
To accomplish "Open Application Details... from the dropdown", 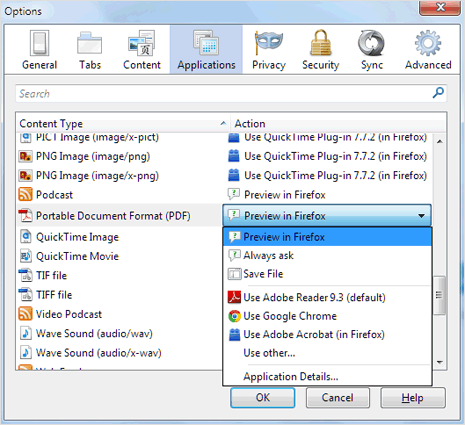I will click(327, 377).
